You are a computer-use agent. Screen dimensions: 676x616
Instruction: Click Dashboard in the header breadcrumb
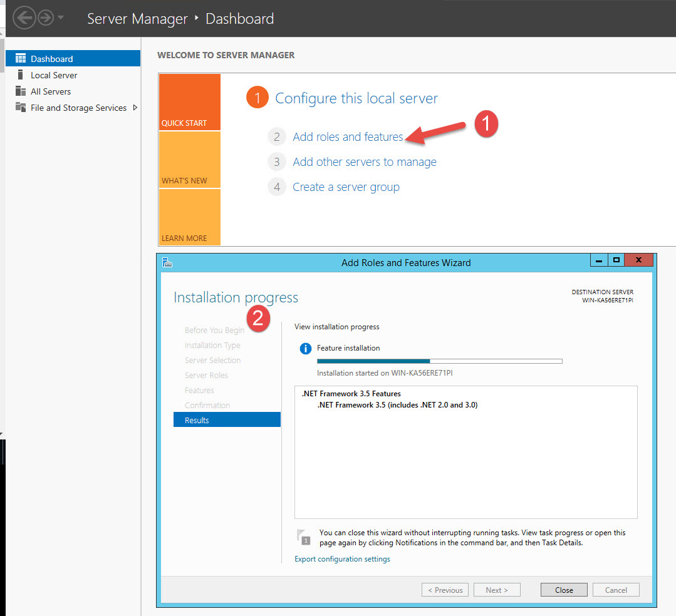click(240, 19)
